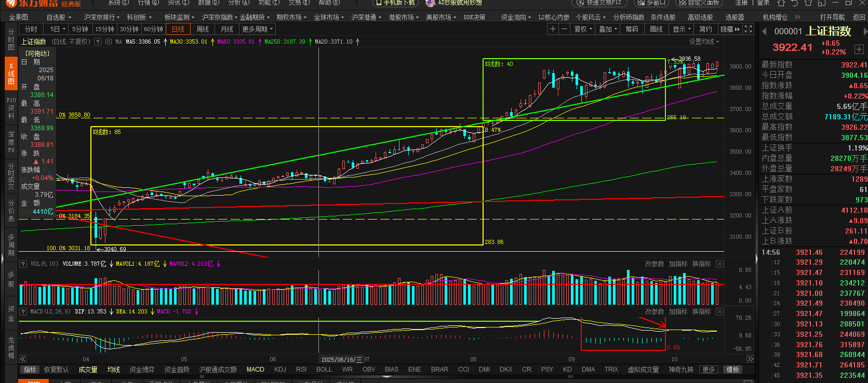Open 模板 template button
This screenshot has width=868, height=383.
(x=733, y=370)
